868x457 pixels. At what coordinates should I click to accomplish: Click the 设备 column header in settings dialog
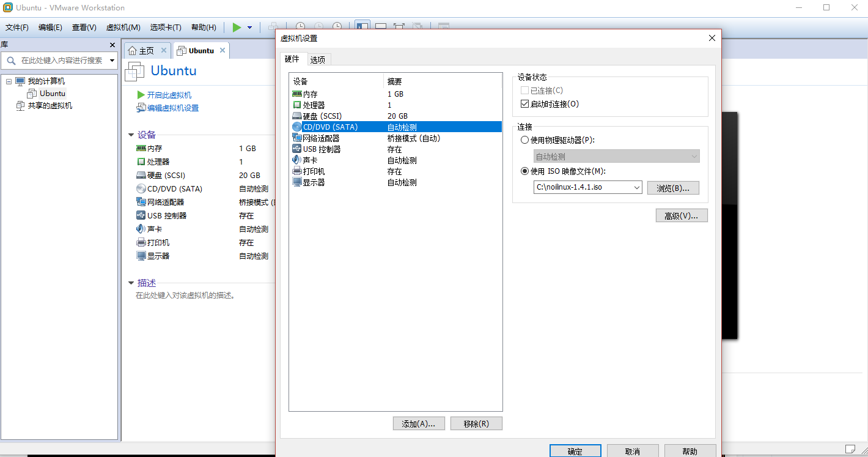(x=336, y=81)
